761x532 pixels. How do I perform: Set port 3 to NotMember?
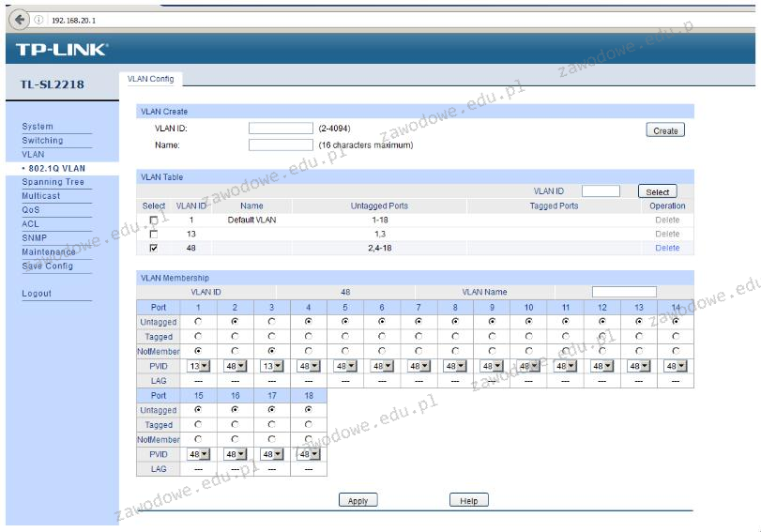click(x=272, y=351)
